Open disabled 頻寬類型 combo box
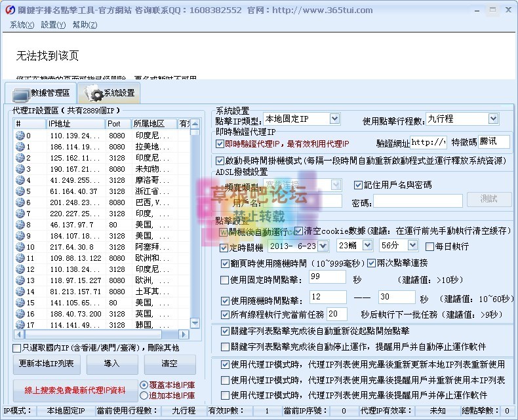 [302, 185]
